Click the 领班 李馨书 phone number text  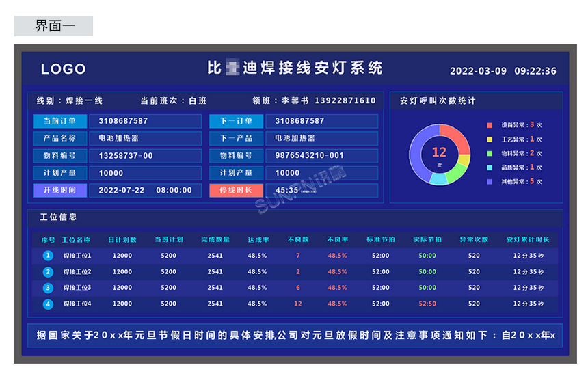click(x=314, y=101)
